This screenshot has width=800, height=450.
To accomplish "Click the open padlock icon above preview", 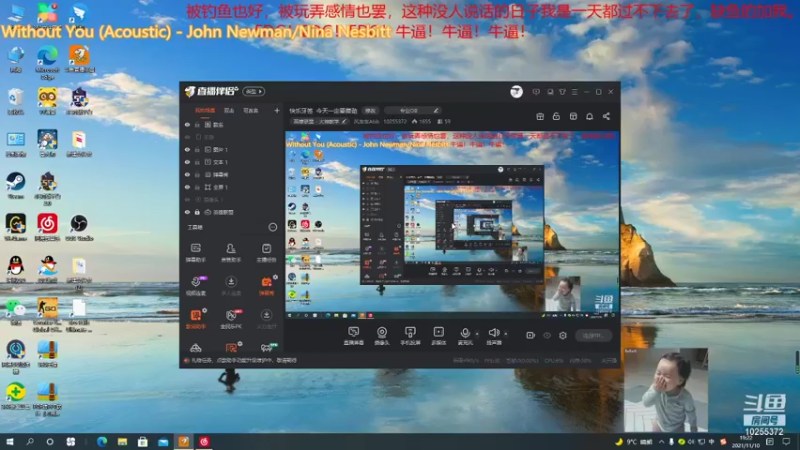I will [556, 116].
